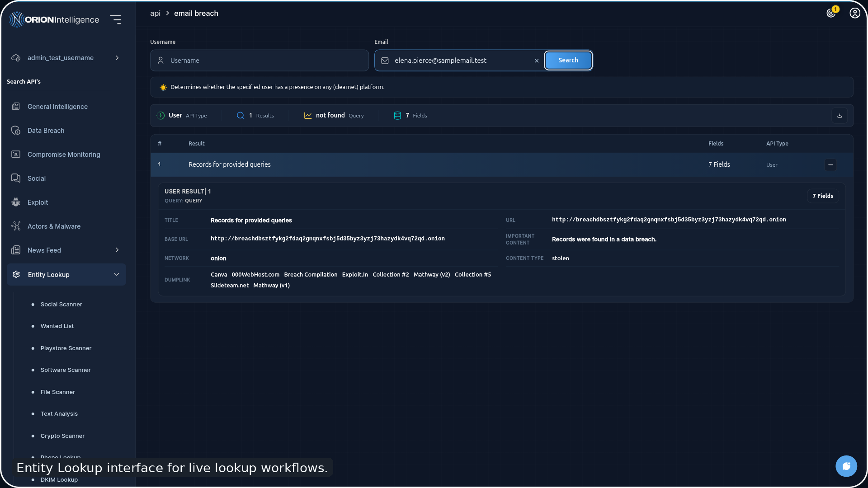Click the api breadcrumb link
This screenshot has width=868, height=488.
coord(155,14)
